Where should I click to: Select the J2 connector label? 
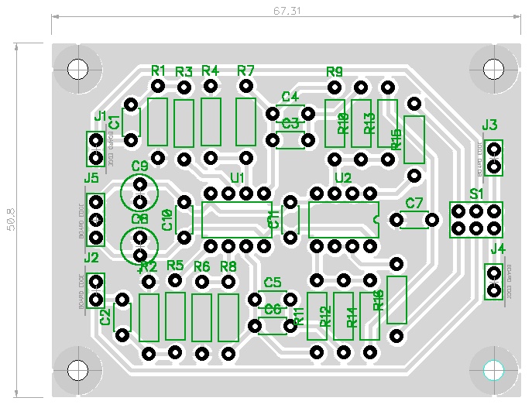pos(91,258)
